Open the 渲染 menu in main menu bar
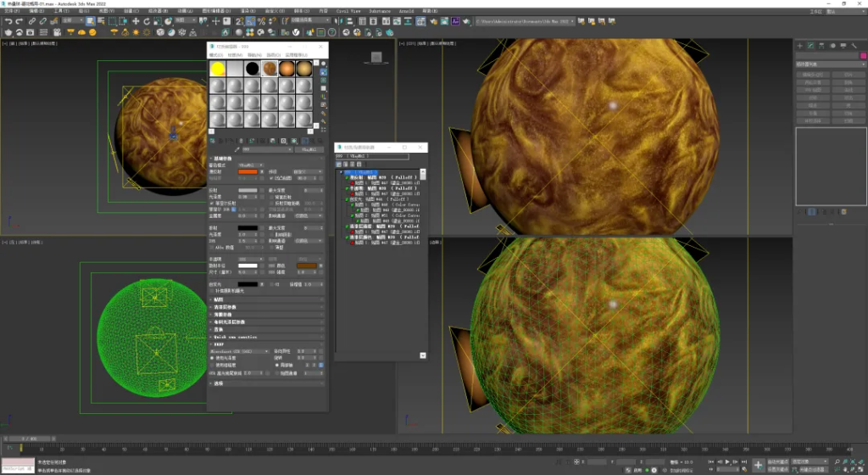The height and width of the screenshot is (475, 868). [x=248, y=10]
